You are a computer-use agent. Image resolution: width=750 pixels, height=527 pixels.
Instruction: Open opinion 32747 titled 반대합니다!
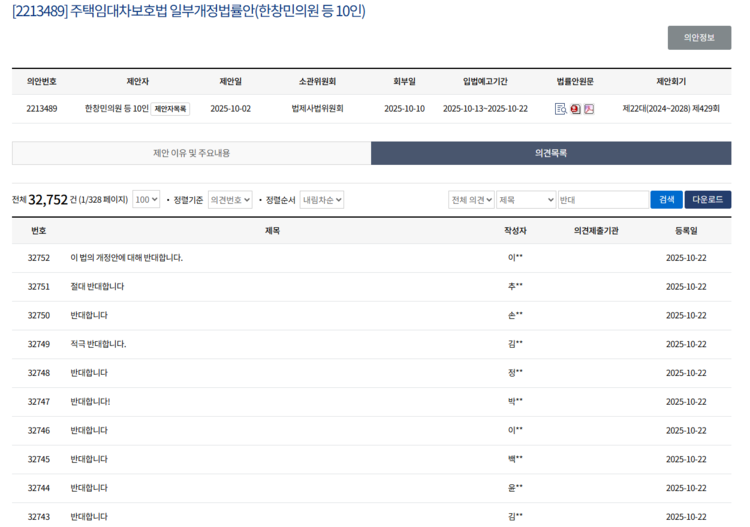point(90,402)
